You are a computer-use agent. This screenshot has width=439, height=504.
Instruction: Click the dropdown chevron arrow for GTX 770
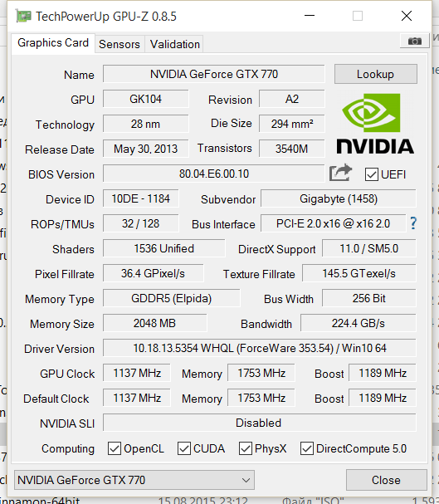(x=246, y=480)
